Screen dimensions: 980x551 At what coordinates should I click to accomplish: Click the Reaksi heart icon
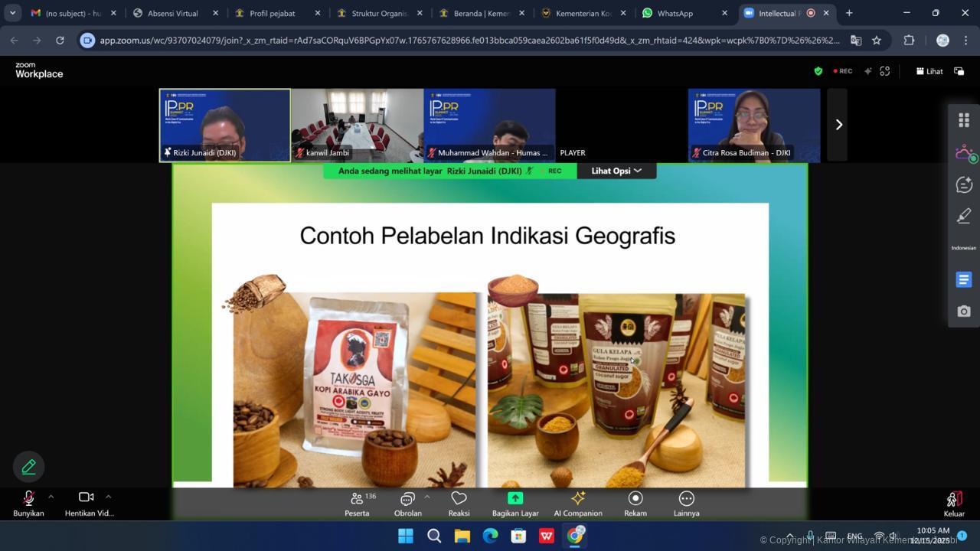coord(459,504)
